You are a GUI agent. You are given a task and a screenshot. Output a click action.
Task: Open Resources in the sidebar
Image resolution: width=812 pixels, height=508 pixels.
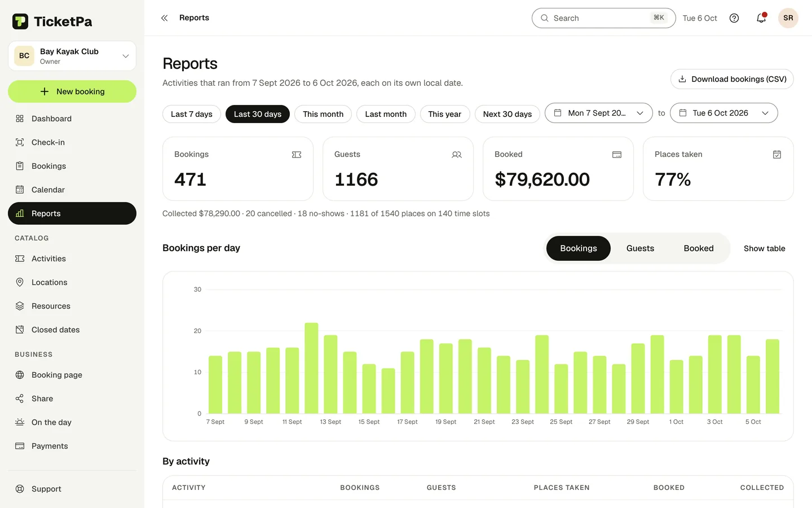click(72, 306)
